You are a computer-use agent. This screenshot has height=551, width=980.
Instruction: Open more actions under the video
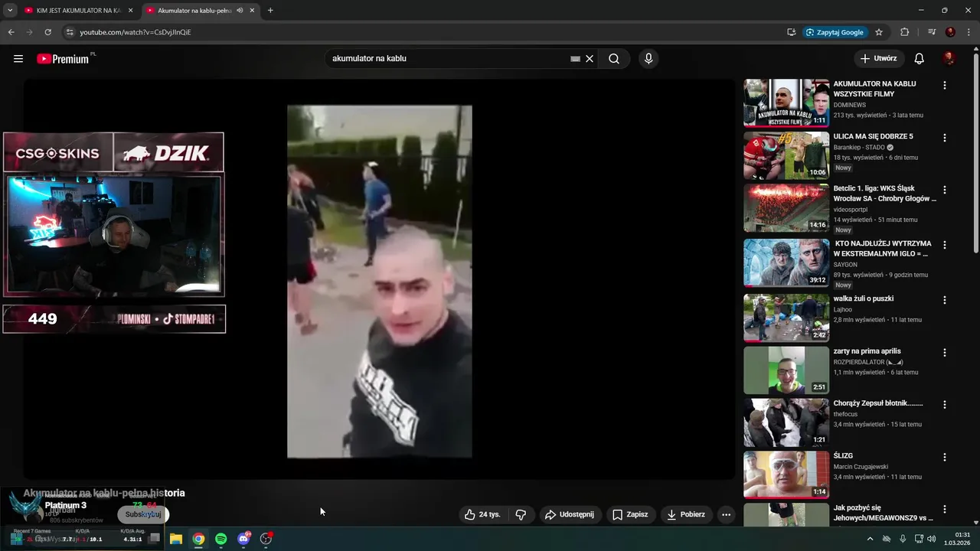tap(726, 515)
